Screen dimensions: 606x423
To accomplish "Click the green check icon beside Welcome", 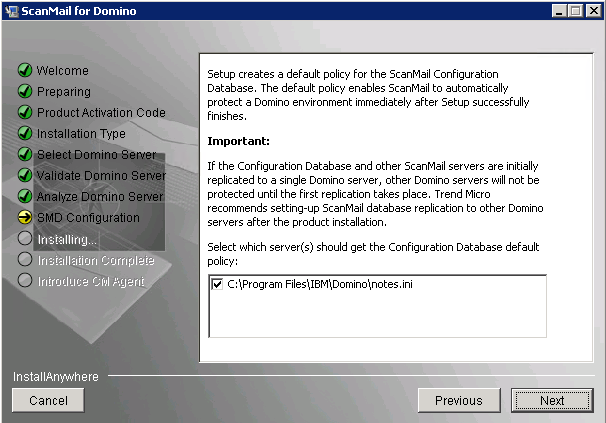I will (25, 71).
